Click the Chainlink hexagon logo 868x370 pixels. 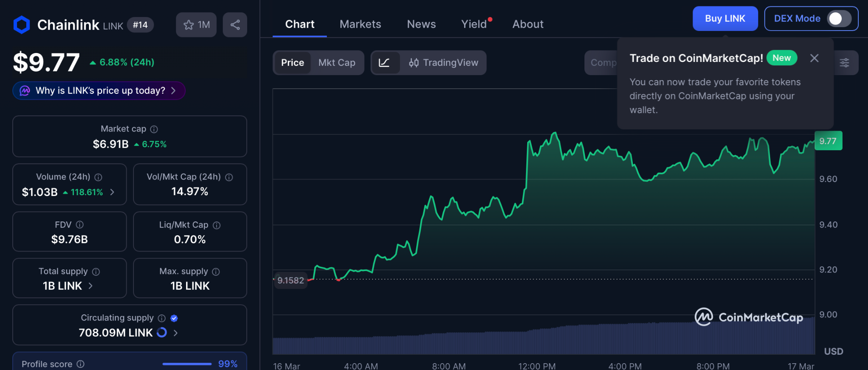click(x=22, y=25)
